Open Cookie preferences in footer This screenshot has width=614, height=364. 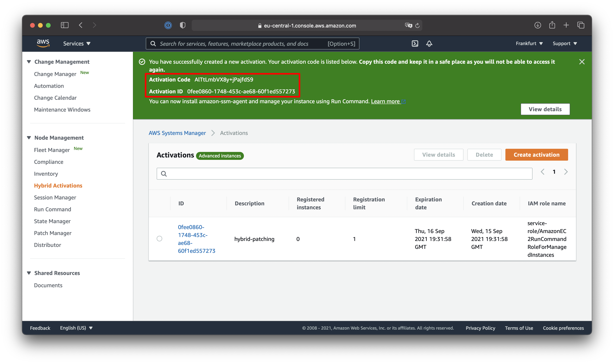point(563,328)
